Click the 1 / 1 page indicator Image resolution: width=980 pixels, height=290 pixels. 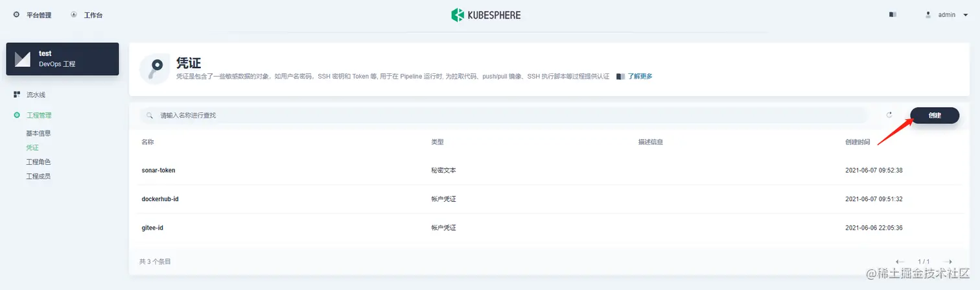[x=924, y=261]
